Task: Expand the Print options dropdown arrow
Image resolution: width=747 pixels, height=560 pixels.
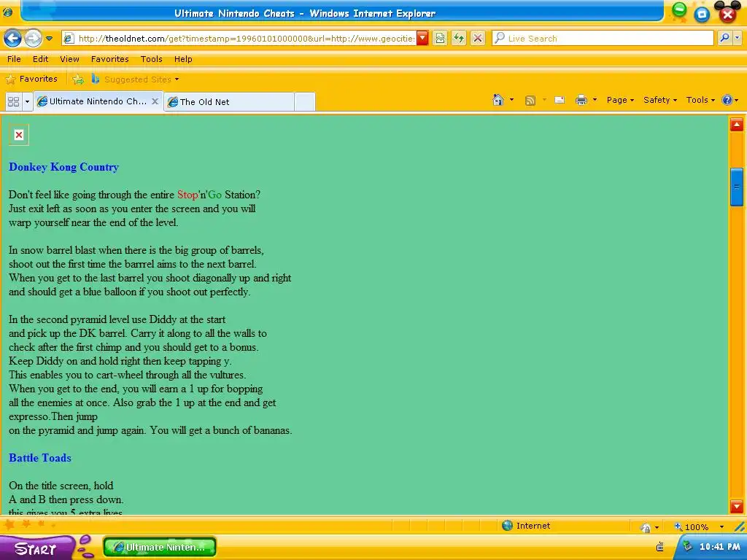Action: point(595,100)
